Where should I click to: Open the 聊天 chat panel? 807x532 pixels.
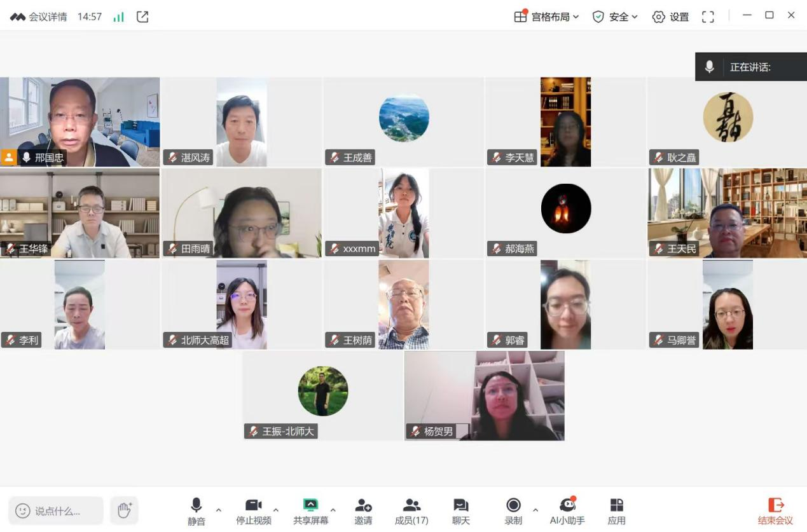pyautogui.click(x=460, y=504)
